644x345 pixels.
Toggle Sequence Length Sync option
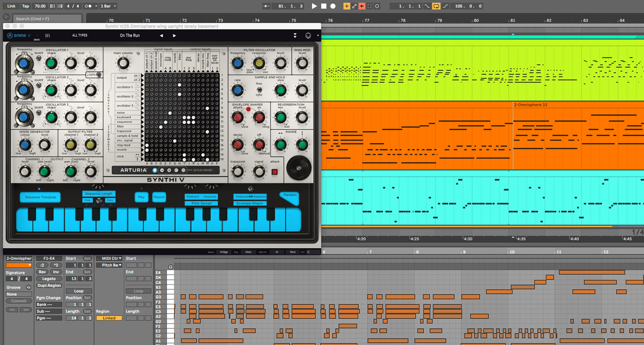tap(110, 200)
